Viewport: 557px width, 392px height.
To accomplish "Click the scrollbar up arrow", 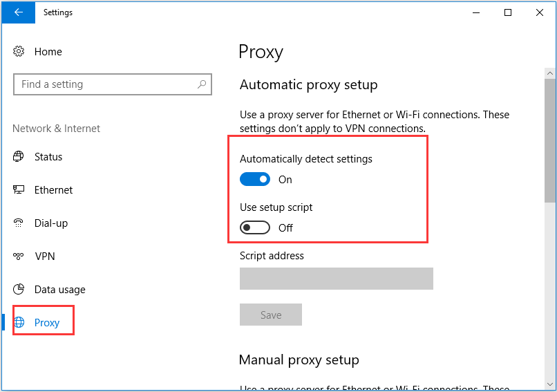I will [x=550, y=73].
